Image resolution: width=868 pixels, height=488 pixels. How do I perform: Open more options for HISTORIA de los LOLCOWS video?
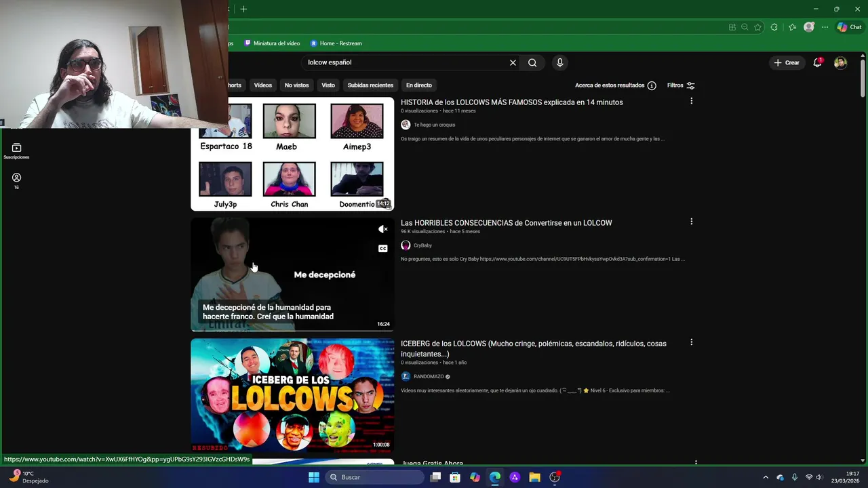pos(691,101)
